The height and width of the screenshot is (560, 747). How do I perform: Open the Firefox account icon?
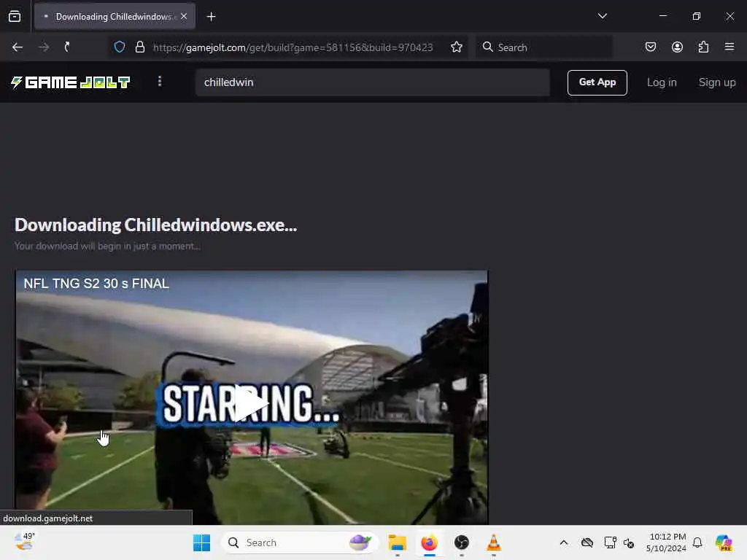(677, 47)
